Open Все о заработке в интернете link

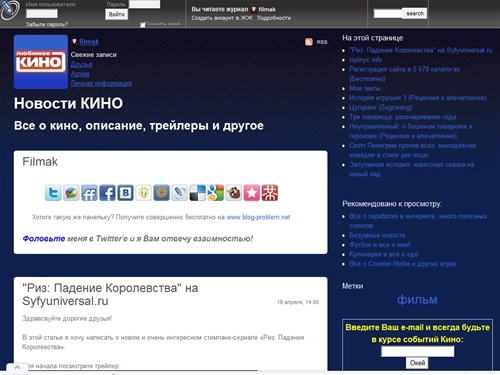pyautogui.click(x=418, y=221)
